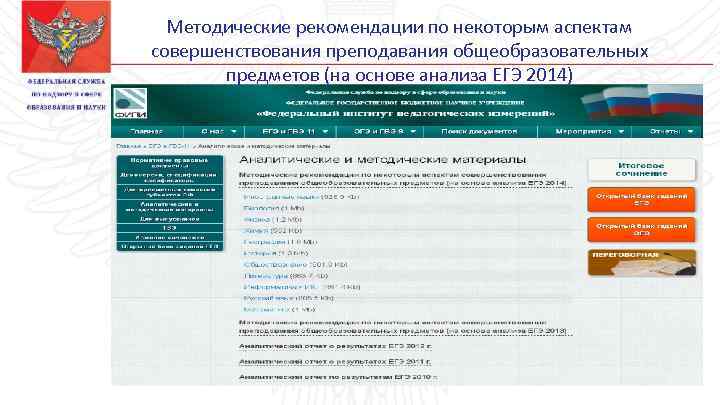This screenshot has width=720, height=405.
Task: Click the Аналитические и методические материалы page heading
Action: pyautogui.click(x=382, y=159)
